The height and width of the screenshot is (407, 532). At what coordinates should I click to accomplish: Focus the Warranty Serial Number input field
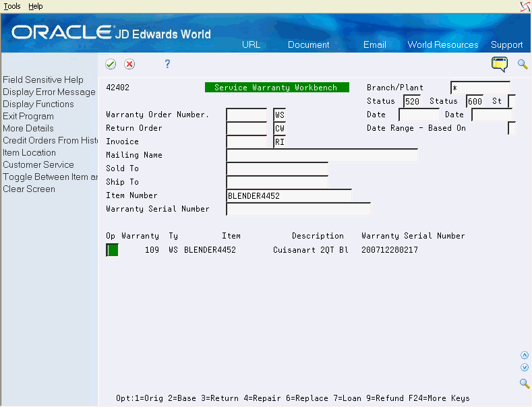point(299,210)
